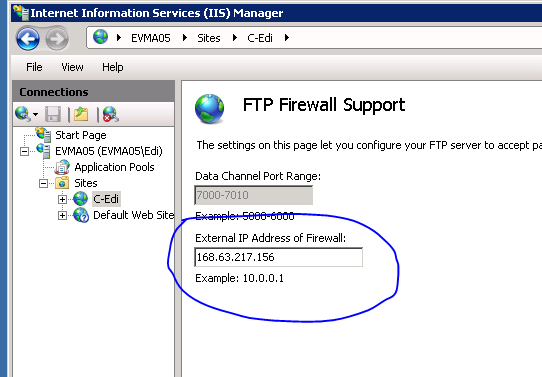Click the Sites breadcrumb in the address bar
The height and width of the screenshot is (377, 542).
tap(209, 38)
